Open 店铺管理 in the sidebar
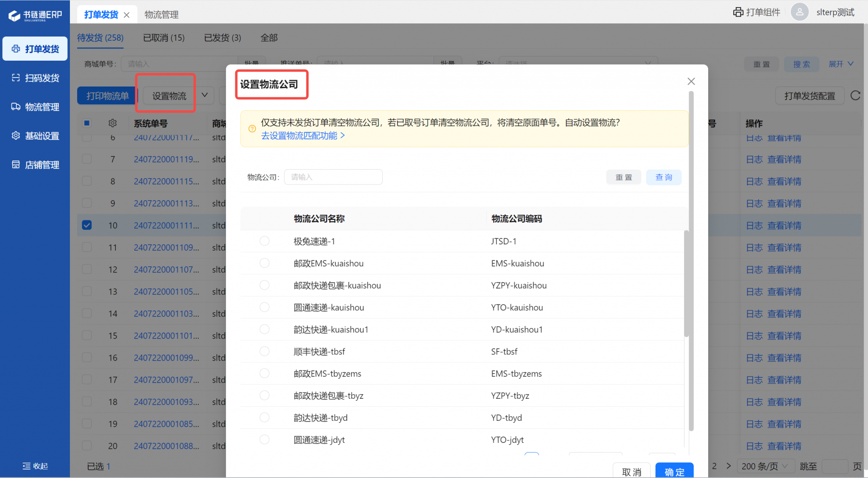Image resolution: width=868 pixels, height=478 pixels. tap(35, 165)
